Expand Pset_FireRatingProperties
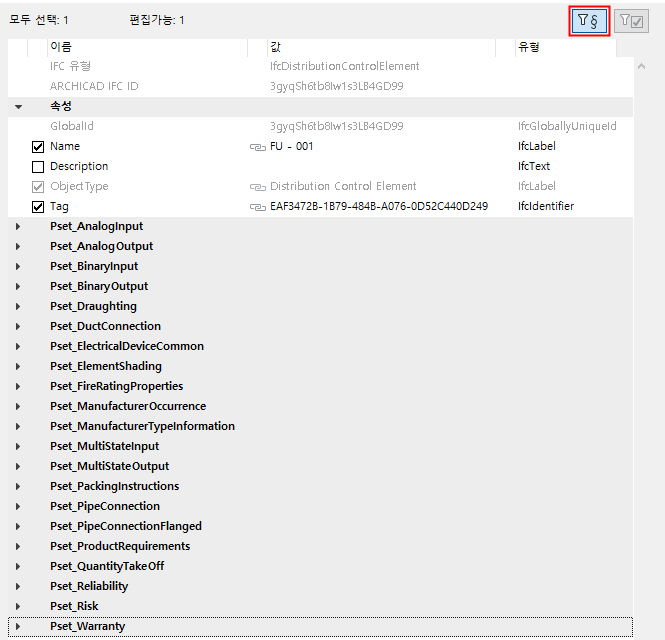Screen dimensions: 665x640 click(18, 386)
